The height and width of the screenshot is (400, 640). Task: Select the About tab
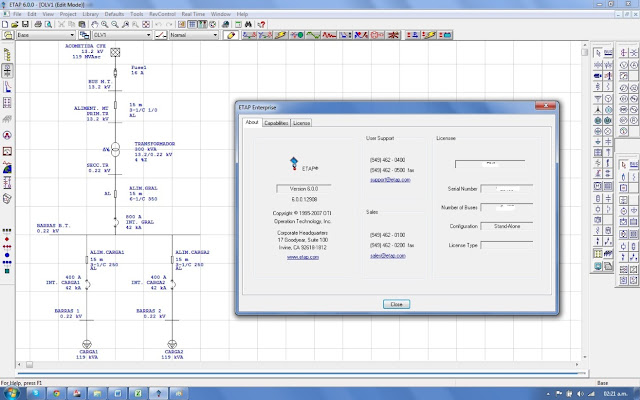point(252,122)
